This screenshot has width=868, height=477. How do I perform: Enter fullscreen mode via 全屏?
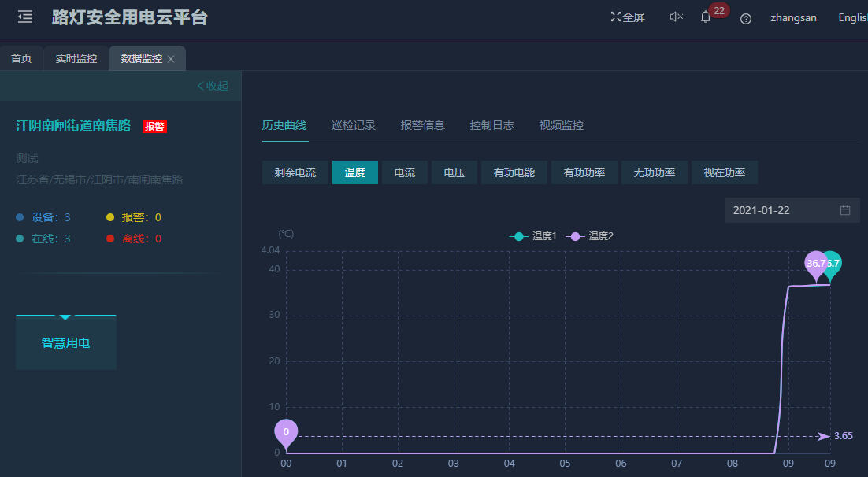(627, 17)
